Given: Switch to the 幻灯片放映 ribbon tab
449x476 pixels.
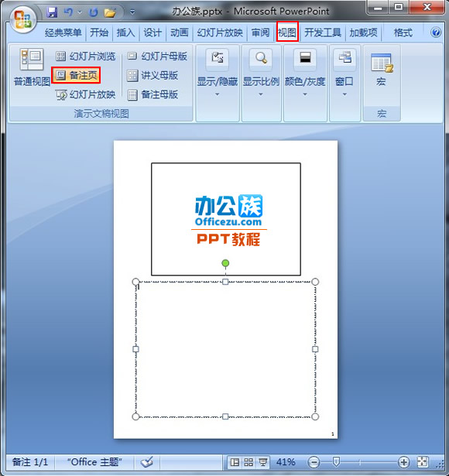Looking at the screenshot, I should (220, 33).
